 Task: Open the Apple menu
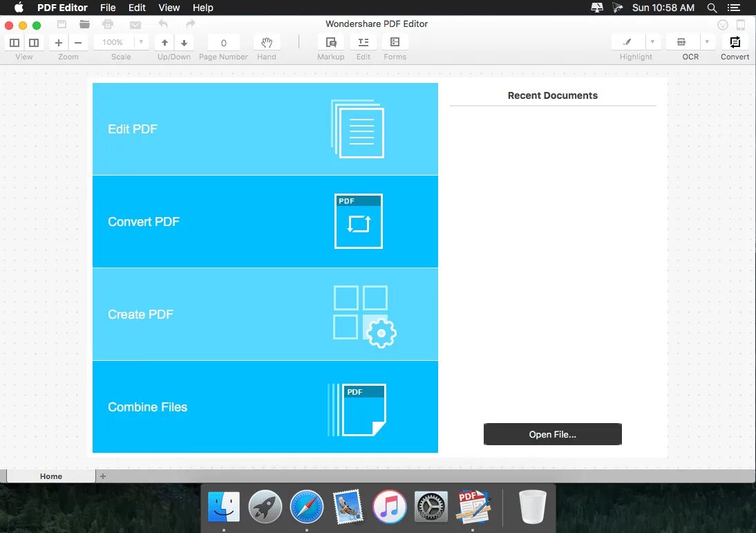click(x=19, y=7)
